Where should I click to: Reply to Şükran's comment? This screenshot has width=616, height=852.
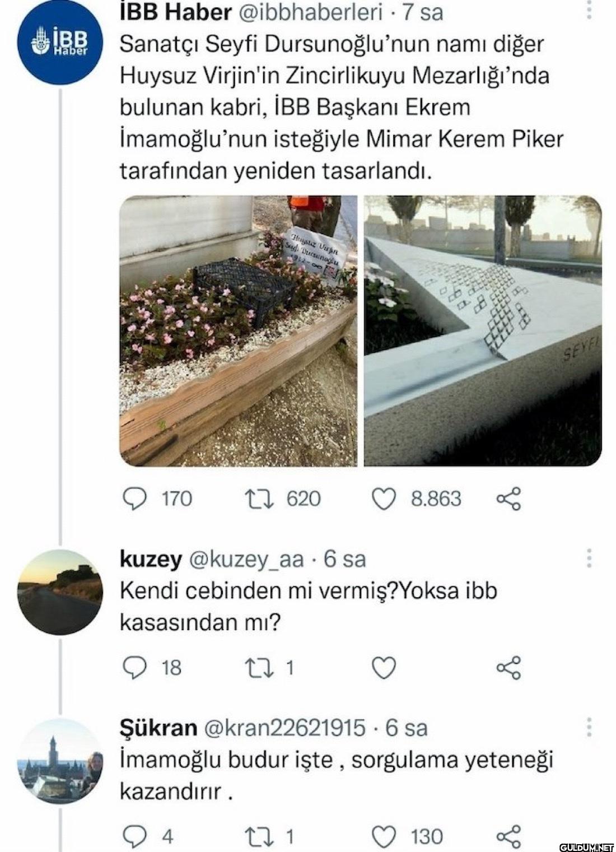click(134, 837)
